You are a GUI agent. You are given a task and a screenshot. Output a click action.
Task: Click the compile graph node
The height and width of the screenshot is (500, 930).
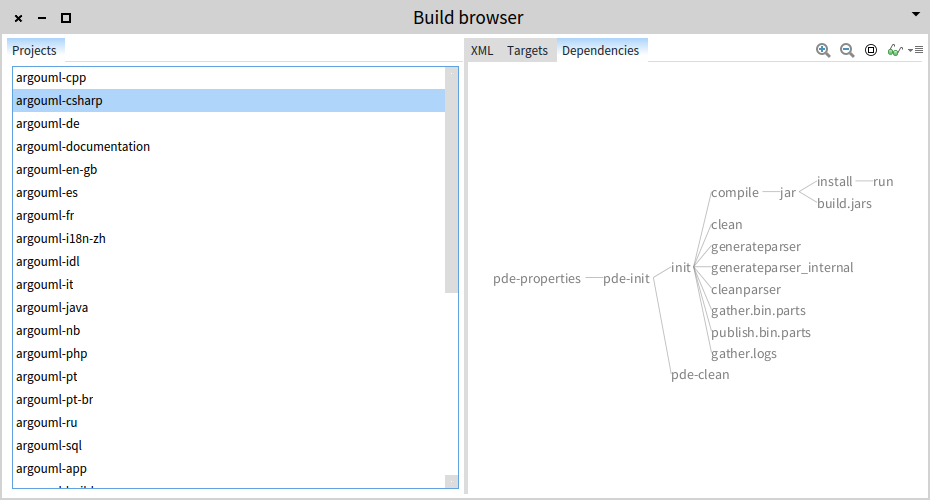[x=735, y=193]
